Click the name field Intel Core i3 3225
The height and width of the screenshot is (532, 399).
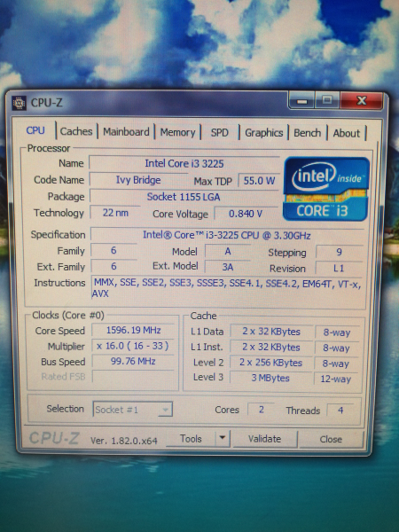[184, 163]
